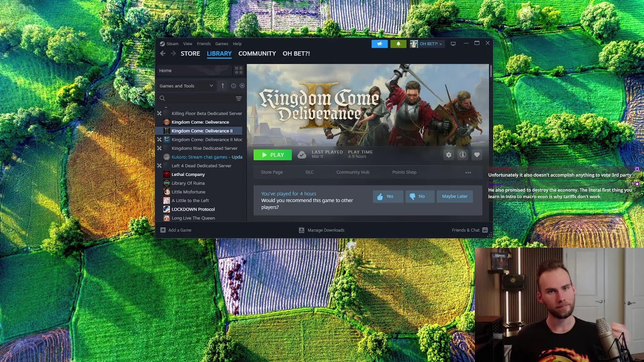Open the three-dot more links menu
644x362 pixels.
(x=468, y=172)
